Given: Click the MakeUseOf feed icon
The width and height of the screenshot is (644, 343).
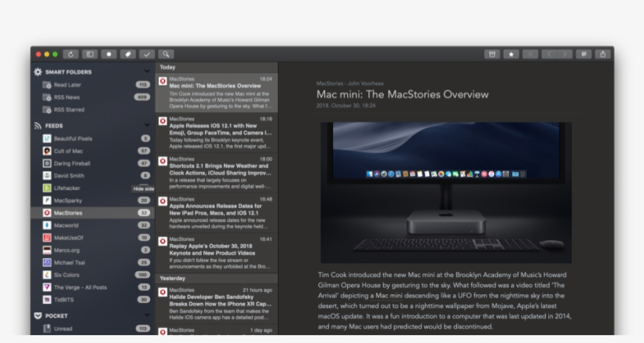Looking at the screenshot, I should click(x=47, y=238).
